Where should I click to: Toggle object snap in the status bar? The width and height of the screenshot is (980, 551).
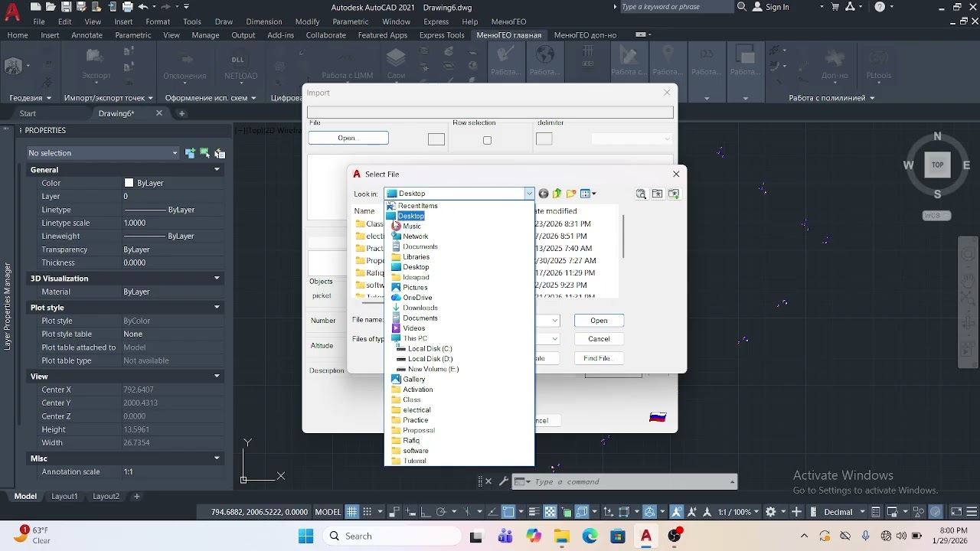click(508, 512)
